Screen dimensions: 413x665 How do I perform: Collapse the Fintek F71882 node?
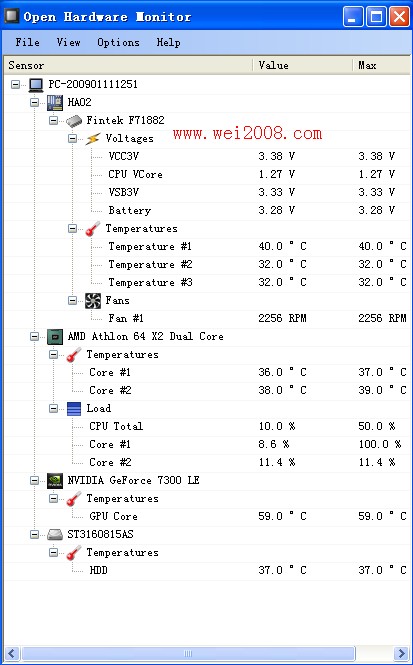click(x=53, y=121)
